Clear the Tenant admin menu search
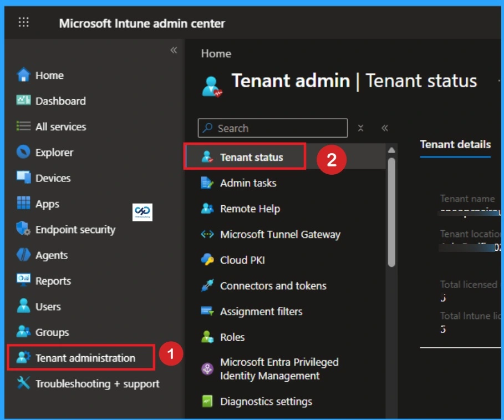Screen dimensions: 504x420 (x=360, y=128)
